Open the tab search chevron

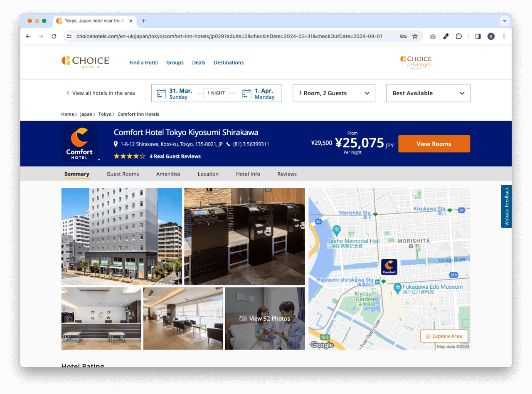pyautogui.click(x=505, y=21)
